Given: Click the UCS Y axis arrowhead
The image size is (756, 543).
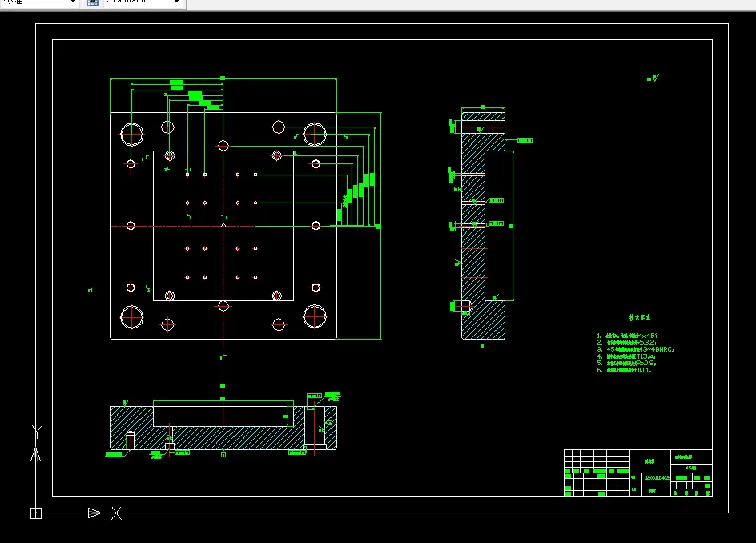Looking at the screenshot, I should point(36,455).
